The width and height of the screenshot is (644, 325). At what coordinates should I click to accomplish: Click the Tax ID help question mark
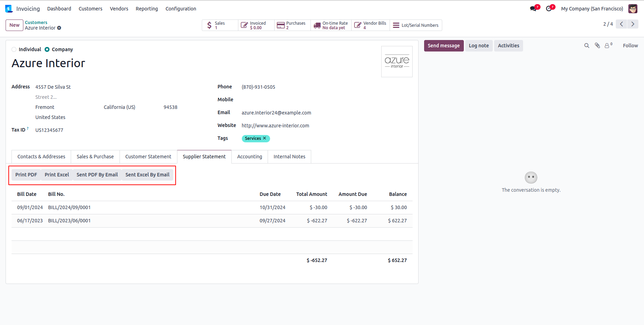pos(28,128)
